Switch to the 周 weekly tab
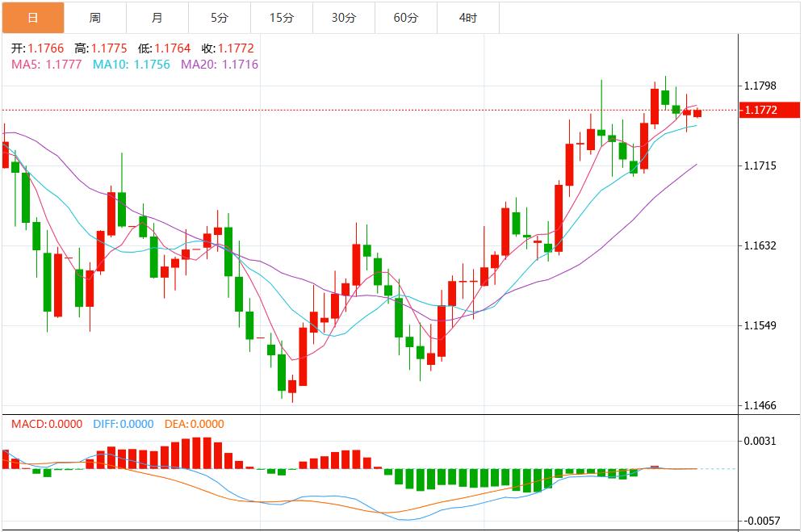804x532 pixels. [95, 17]
